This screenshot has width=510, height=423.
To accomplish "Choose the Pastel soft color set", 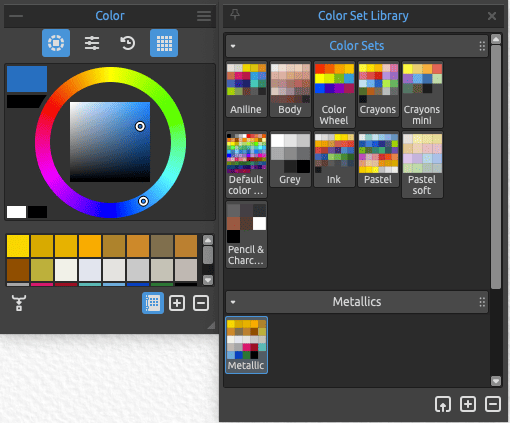I will [x=422, y=164].
